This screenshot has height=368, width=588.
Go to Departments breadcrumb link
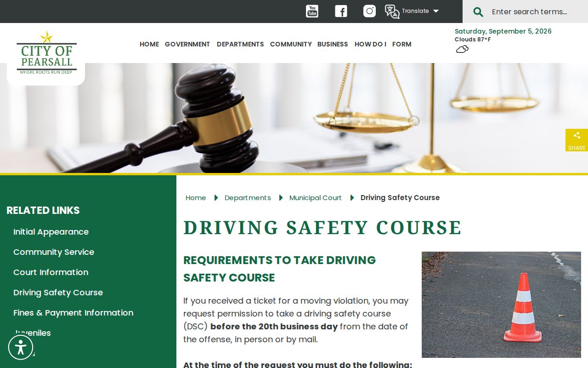point(248,198)
